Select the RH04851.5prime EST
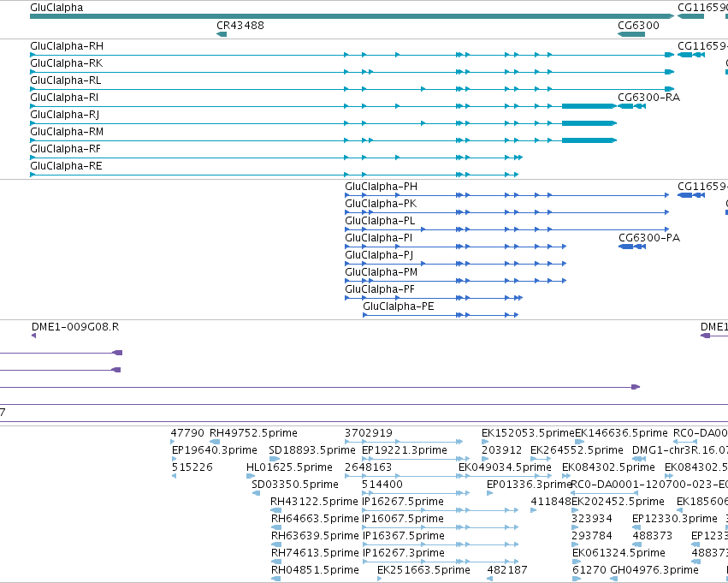The image size is (728, 583). pyautogui.click(x=315, y=570)
